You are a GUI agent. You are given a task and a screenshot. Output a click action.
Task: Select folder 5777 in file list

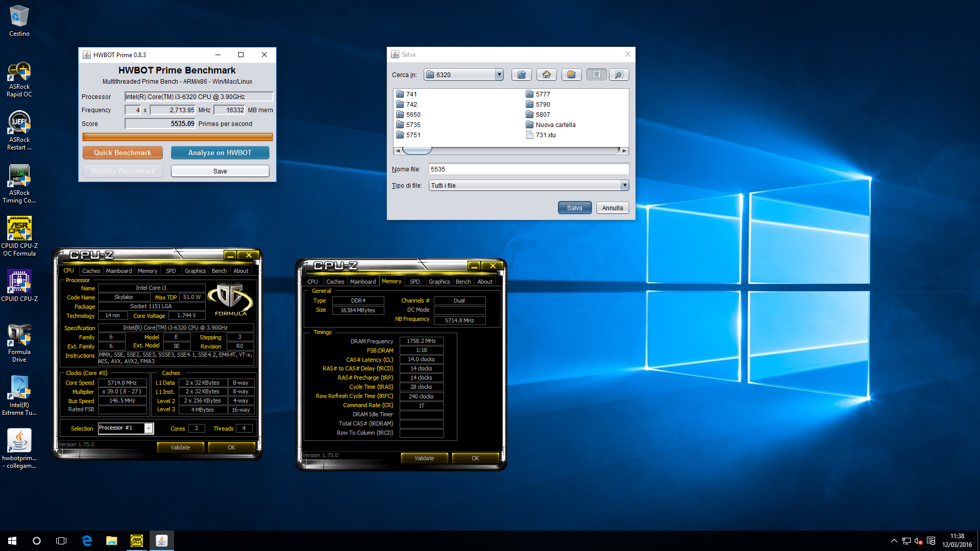click(538, 94)
